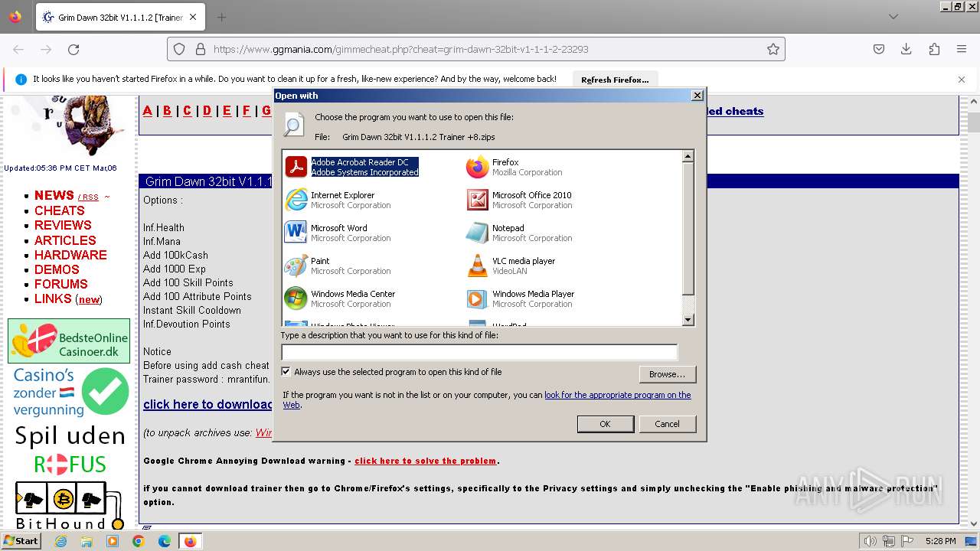Screen dimensions: 980x551
Task: Open Internet Explorer from the taskbar
Action: [60, 541]
